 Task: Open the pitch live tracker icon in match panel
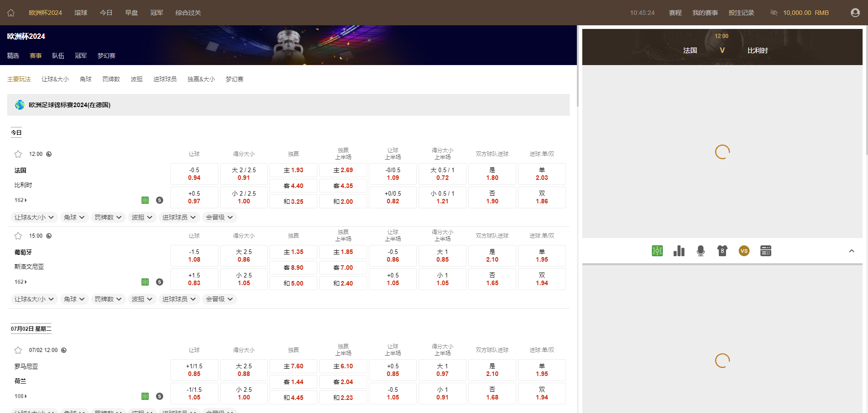tap(657, 251)
